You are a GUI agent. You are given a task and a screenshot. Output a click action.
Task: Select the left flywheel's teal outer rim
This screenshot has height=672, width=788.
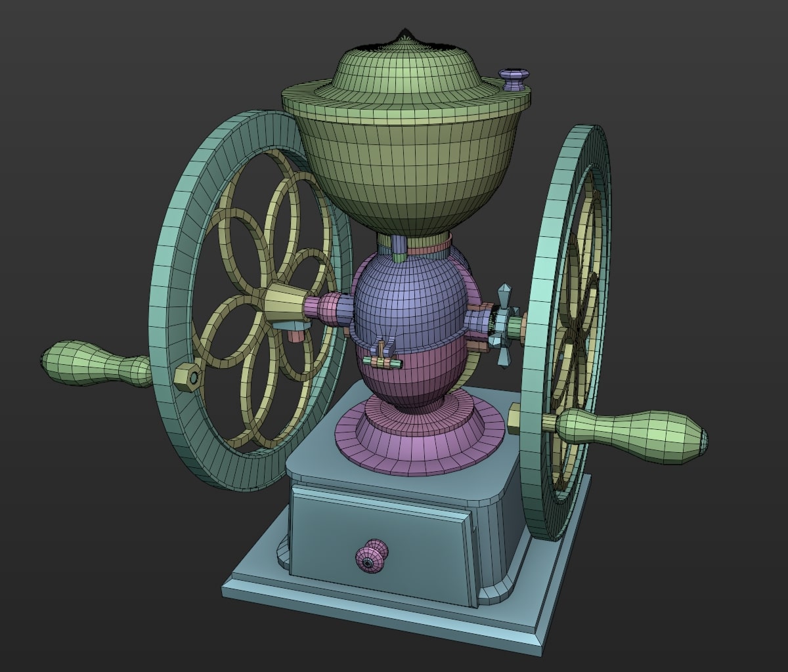(172, 249)
